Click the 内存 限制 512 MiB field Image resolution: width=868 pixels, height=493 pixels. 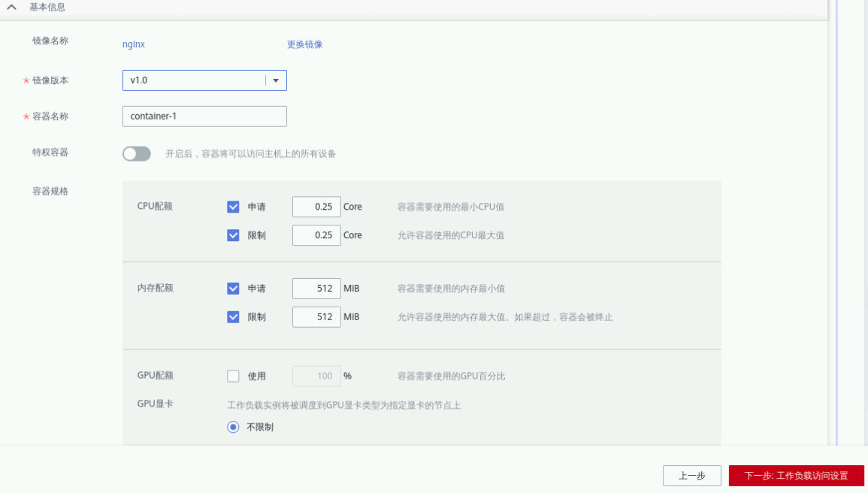[x=316, y=317]
